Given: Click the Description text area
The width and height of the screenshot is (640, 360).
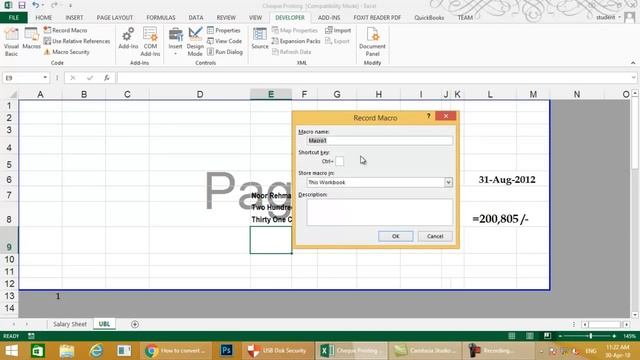Looking at the screenshot, I should (380, 212).
